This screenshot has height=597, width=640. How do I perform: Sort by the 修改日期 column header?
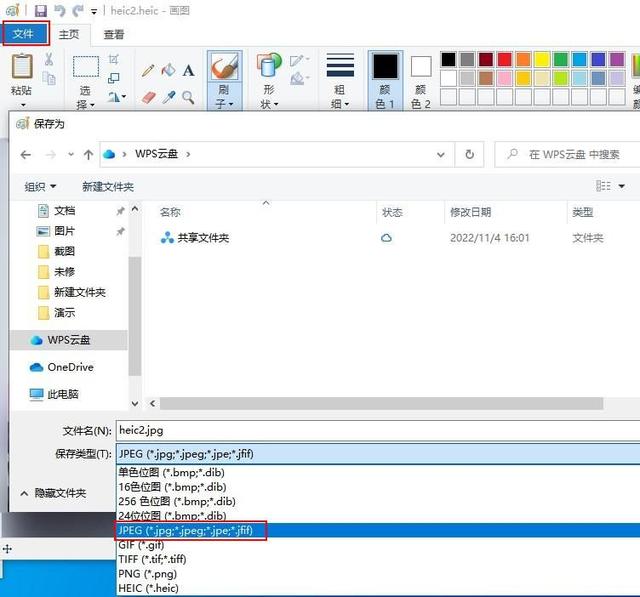470,212
